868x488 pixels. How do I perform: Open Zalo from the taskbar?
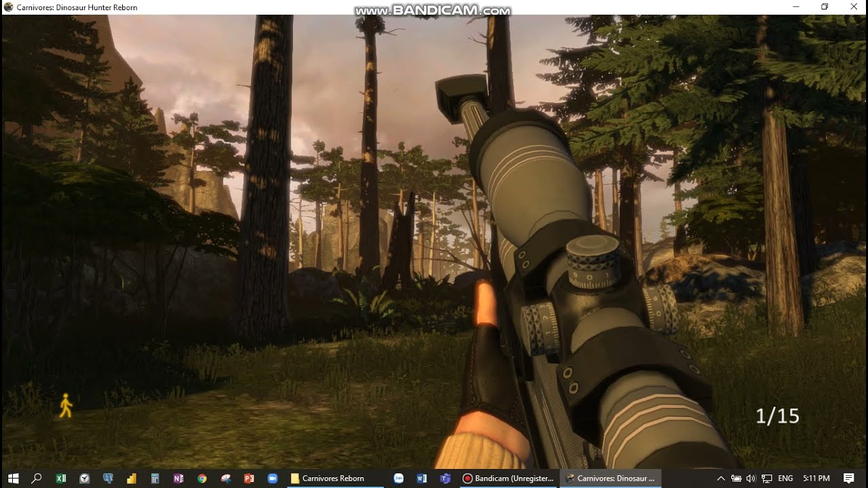click(399, 478)
